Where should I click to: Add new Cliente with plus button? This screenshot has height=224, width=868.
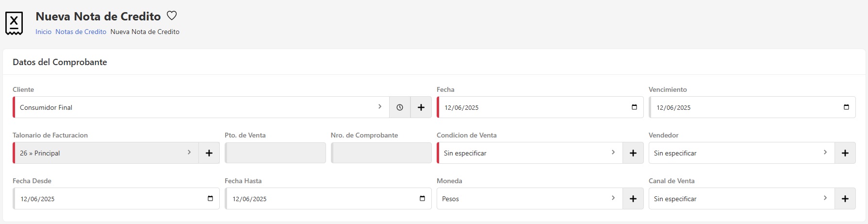(421, 107)
